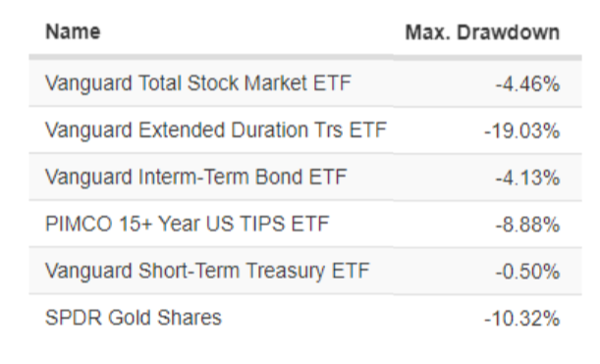The width and height of the screenshot is (600, 364).
Task: Click the -4.46% drawdown value
Action: [527, 84]
